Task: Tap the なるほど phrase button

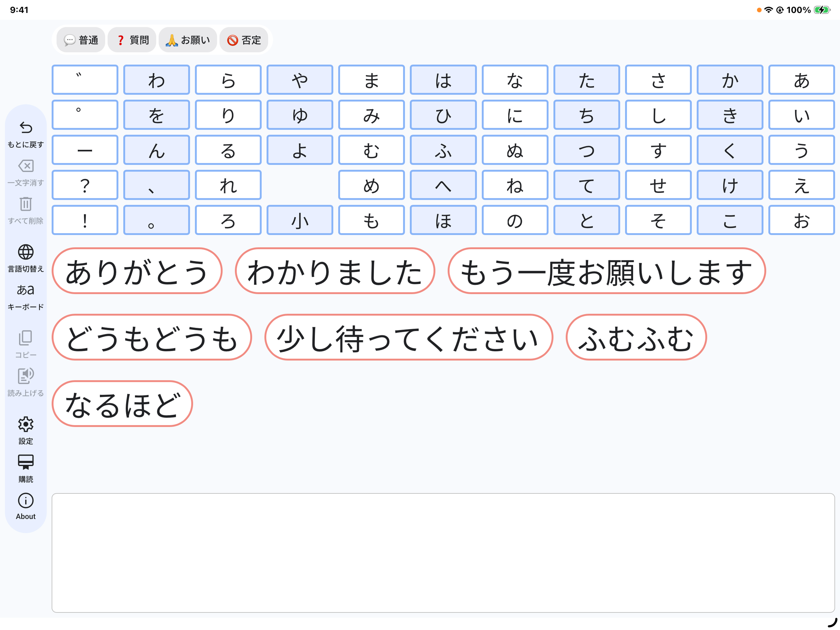Action: coord(122,404)
